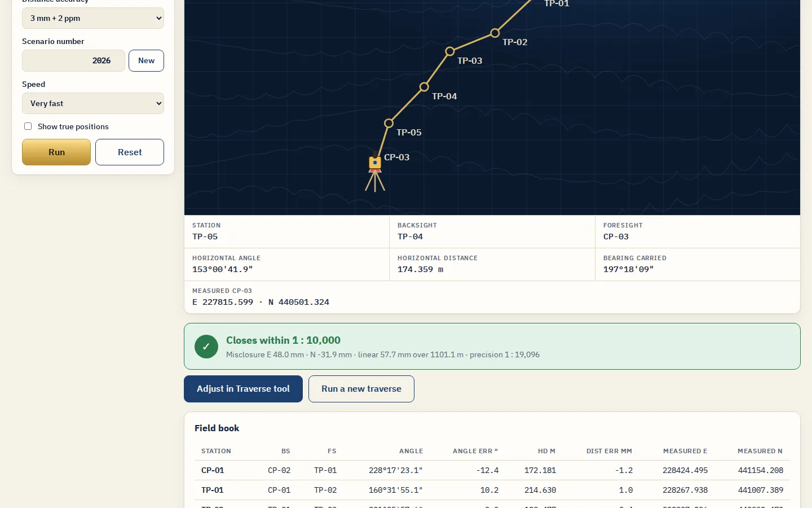Click the DIST ERR MM column header
Viewport: 812px width, 508px height.
point(609,451)
